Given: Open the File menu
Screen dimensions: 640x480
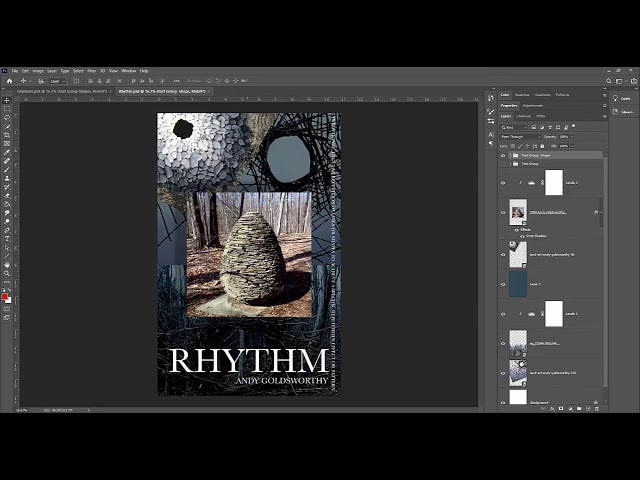Looking at the screenshot, I should coord(15,71).
